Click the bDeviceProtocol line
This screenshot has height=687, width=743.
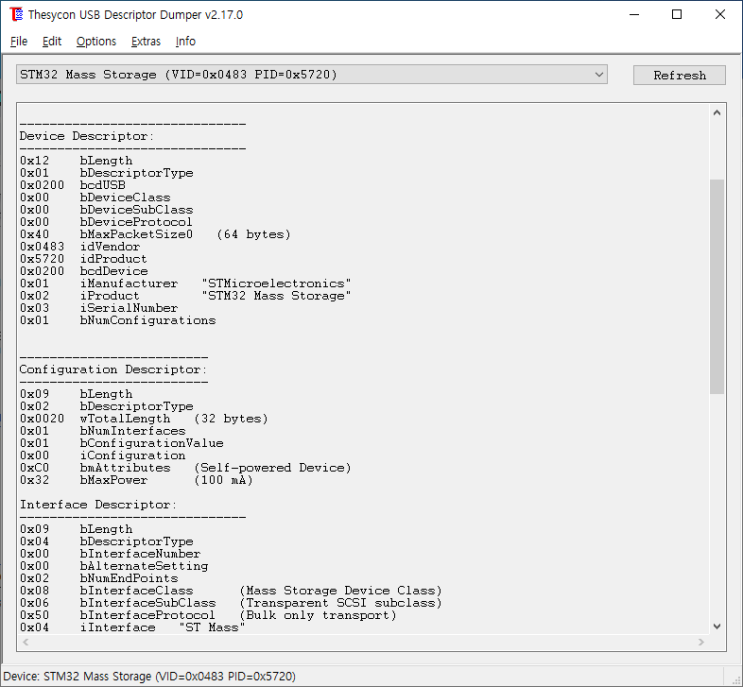[106, 222]
